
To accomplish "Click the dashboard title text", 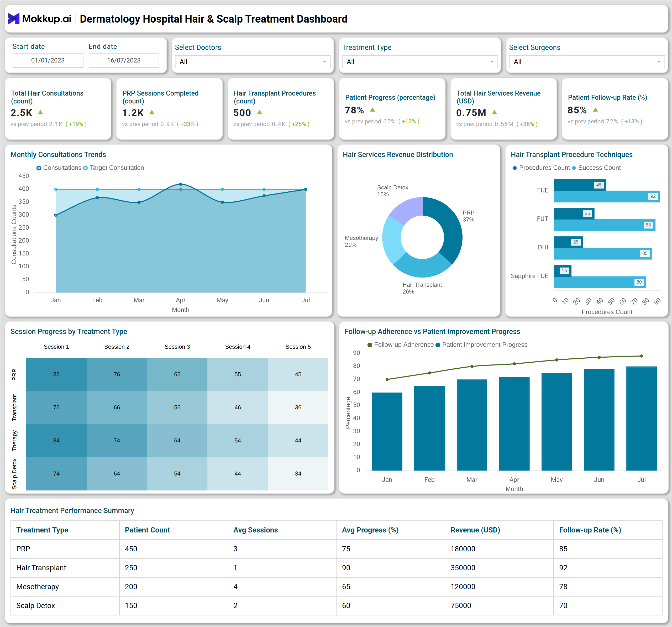I will pos(214,19).
